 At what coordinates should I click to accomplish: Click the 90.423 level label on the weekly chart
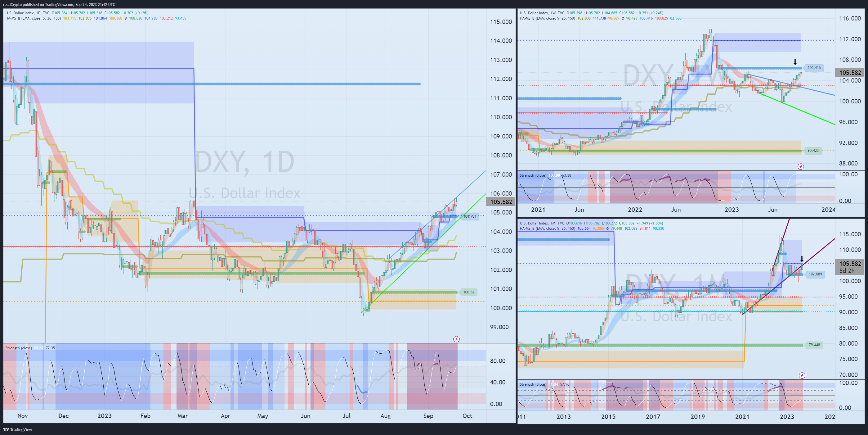[x=813, y=150]
